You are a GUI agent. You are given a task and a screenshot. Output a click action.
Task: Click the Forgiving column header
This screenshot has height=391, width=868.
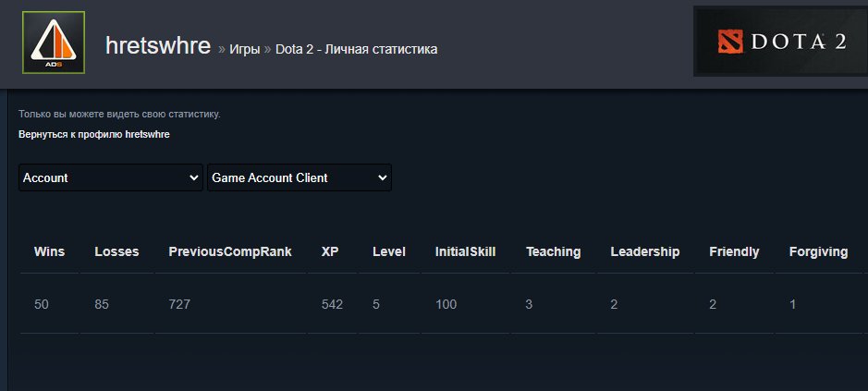(818, 252)
